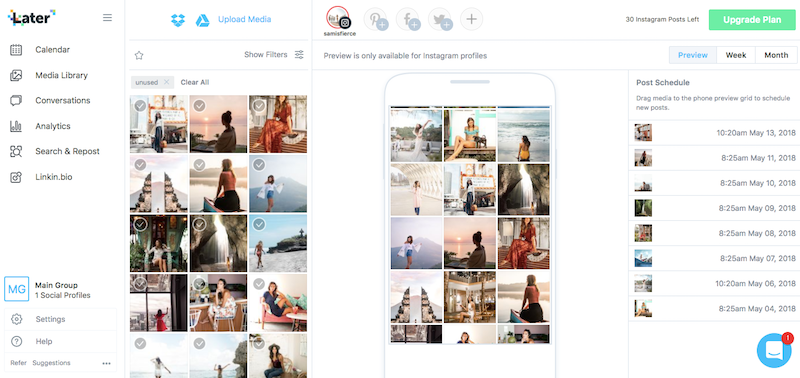This screenshot has height=378, width=800.
Task: Click the Upgrade Plan button
Action: [752, 20]
